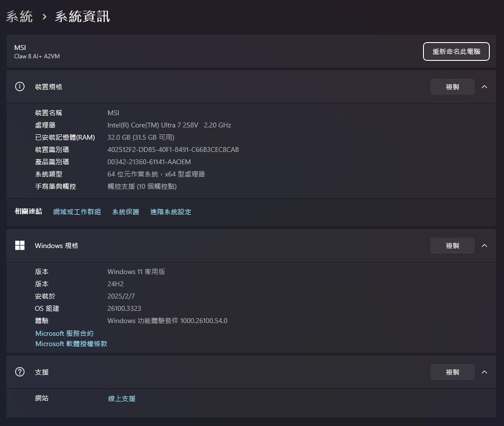Open the 系統保護 link
Image resolution: width=504 pixels, height=426 pixels.
tap(126, 212)
